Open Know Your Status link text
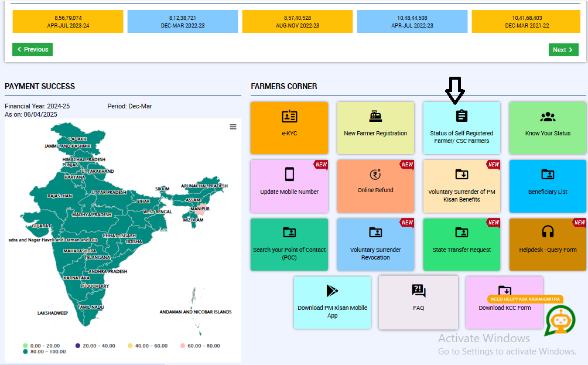588x365 pixels. (x=548, y=133)
